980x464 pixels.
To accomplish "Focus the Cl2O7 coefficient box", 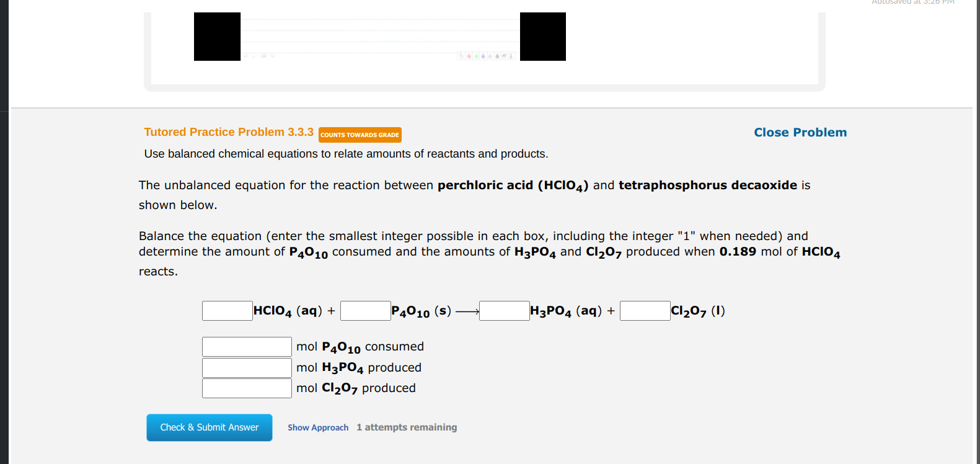I will pyautogui.click(x=645, y=311).
